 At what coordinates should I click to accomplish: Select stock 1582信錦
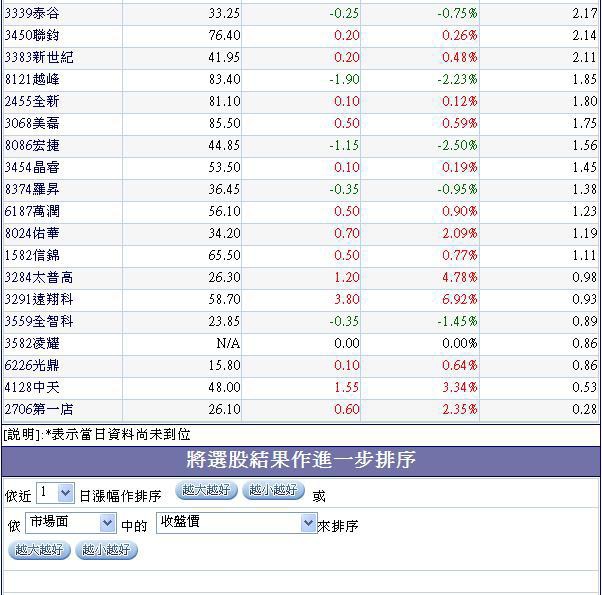pyautogui.click(x=32, y=255)
